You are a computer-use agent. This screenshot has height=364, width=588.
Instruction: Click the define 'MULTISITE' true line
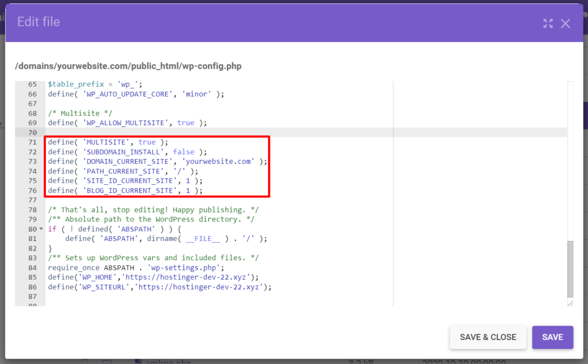pos(108,142)
